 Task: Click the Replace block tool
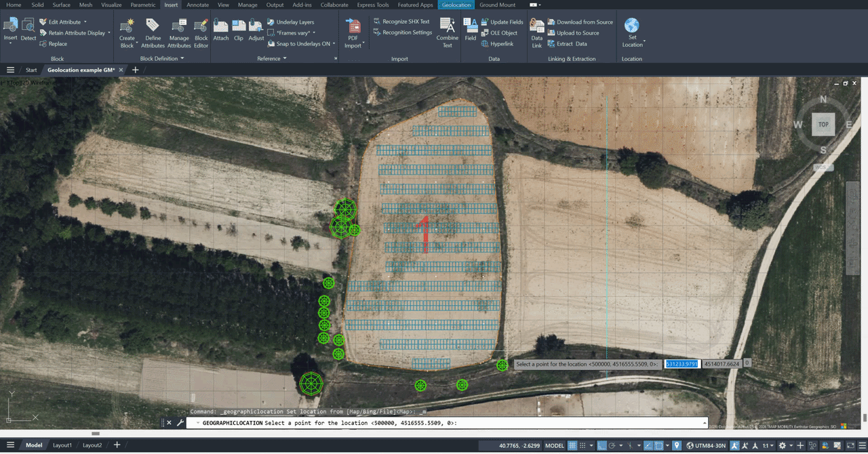53,43
